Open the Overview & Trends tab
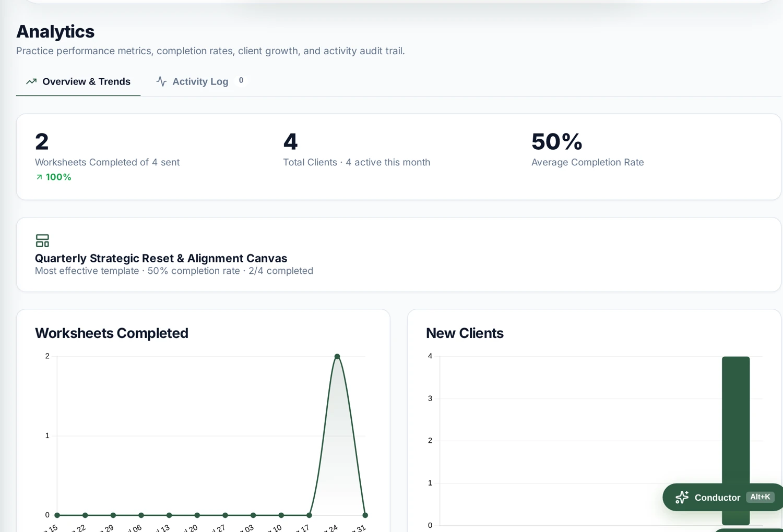Screen dimensions: 783x532 78,81
